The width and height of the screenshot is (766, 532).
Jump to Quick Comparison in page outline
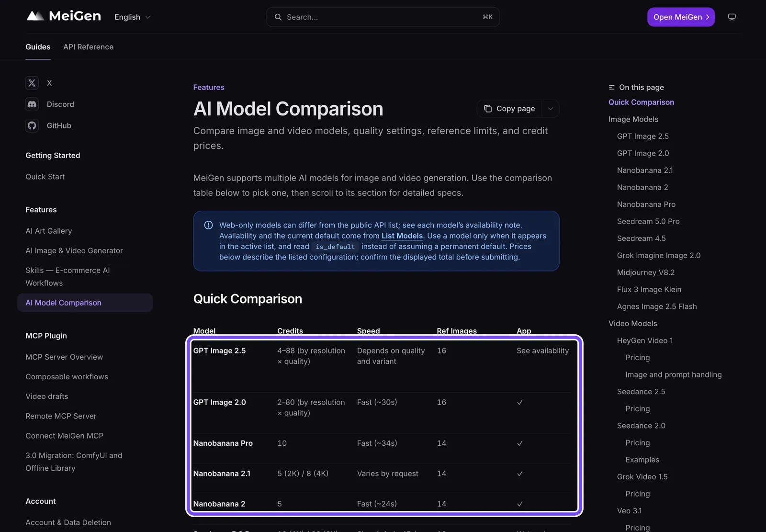641,102
